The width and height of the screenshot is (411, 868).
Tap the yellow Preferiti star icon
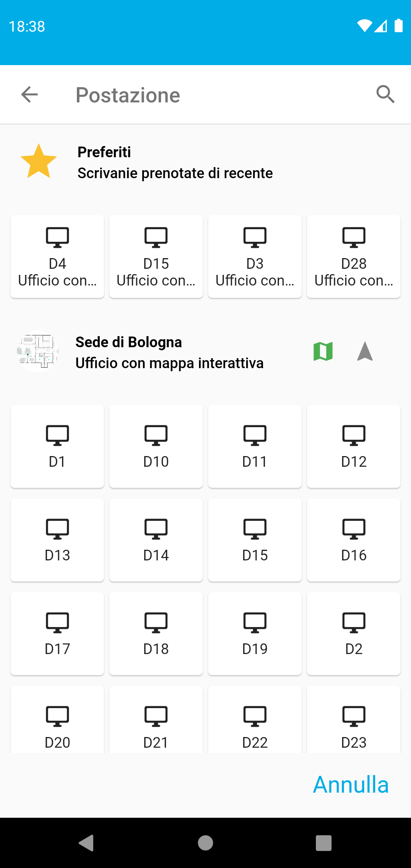point(38,161)
